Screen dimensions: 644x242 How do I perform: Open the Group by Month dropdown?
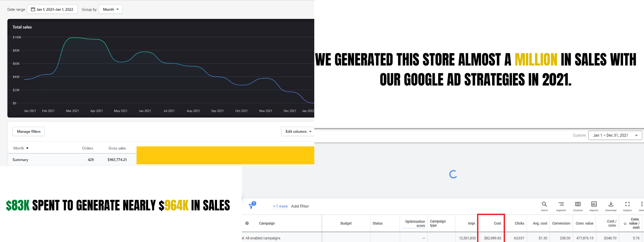110,9
